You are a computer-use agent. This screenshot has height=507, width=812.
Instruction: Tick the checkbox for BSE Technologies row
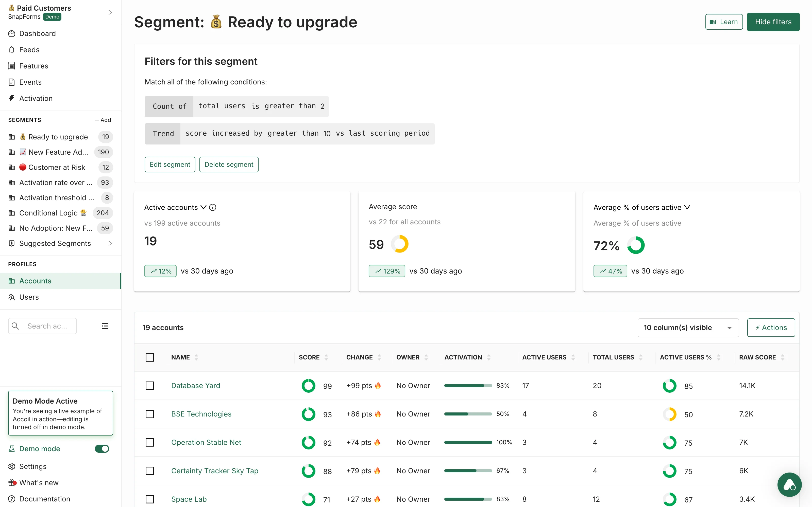pyautogui.click(x=150, y=414)
